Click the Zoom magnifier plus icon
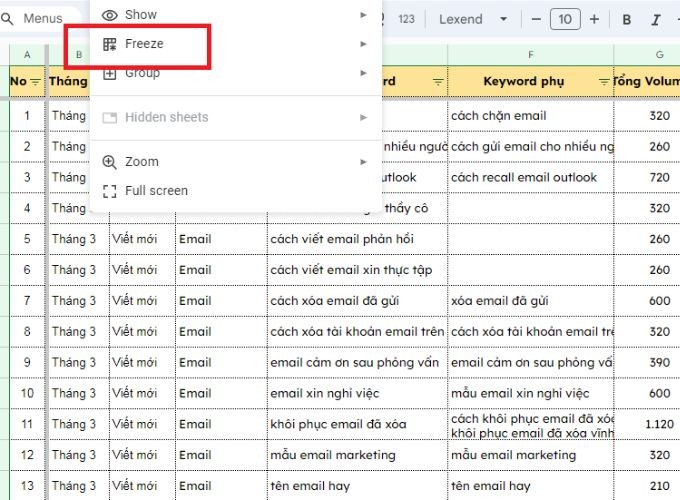This screenshot has width=680, height=500. click(109, 162)
